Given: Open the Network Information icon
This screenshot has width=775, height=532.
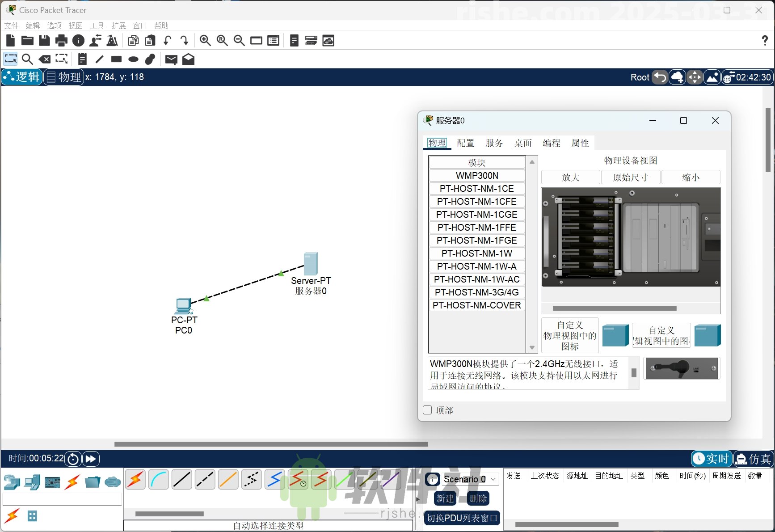Looking at the screenshot, I should pos(78,41).
